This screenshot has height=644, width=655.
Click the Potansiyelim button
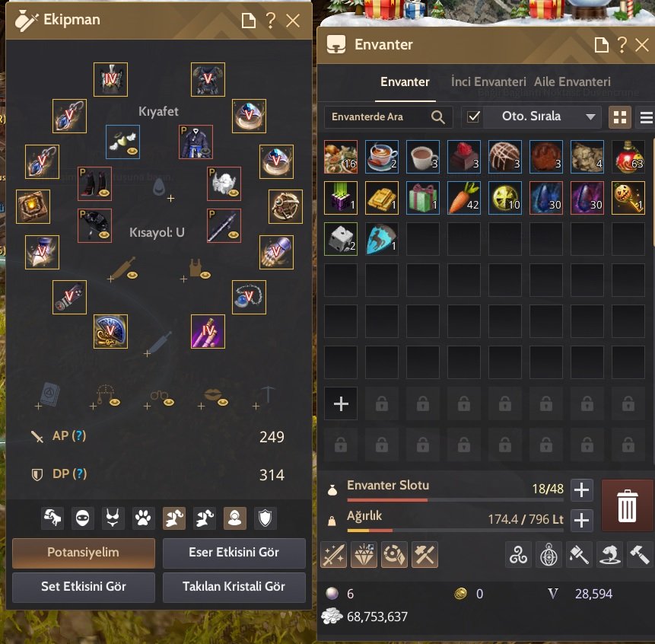(x=84, y=553)
